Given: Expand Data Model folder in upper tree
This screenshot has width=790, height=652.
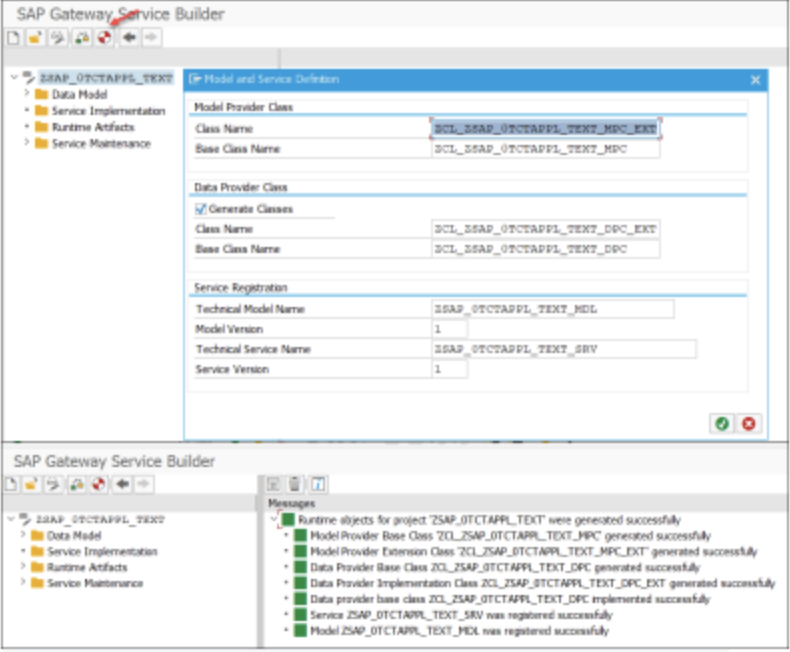Looking at the screenshot, I should coord(27,93).
